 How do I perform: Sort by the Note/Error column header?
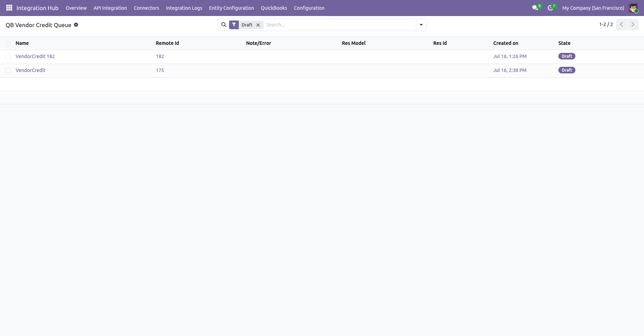click(259, 43)
